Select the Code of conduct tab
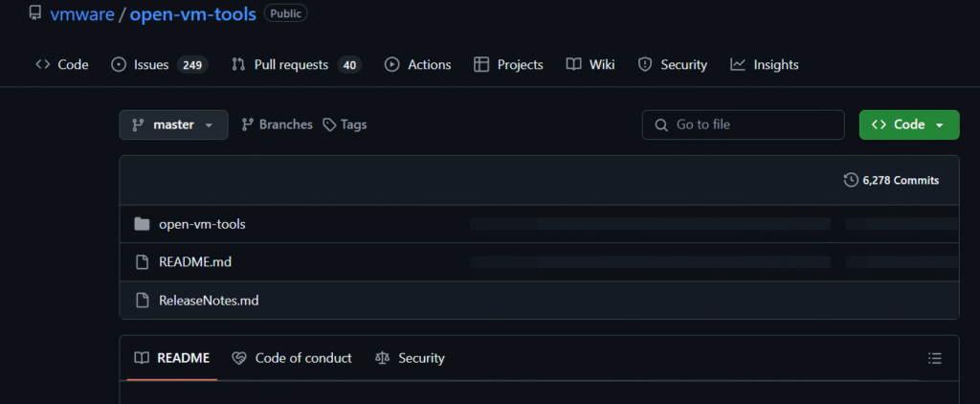The width and height of the screenshot is (980, 404). point(291,358)
